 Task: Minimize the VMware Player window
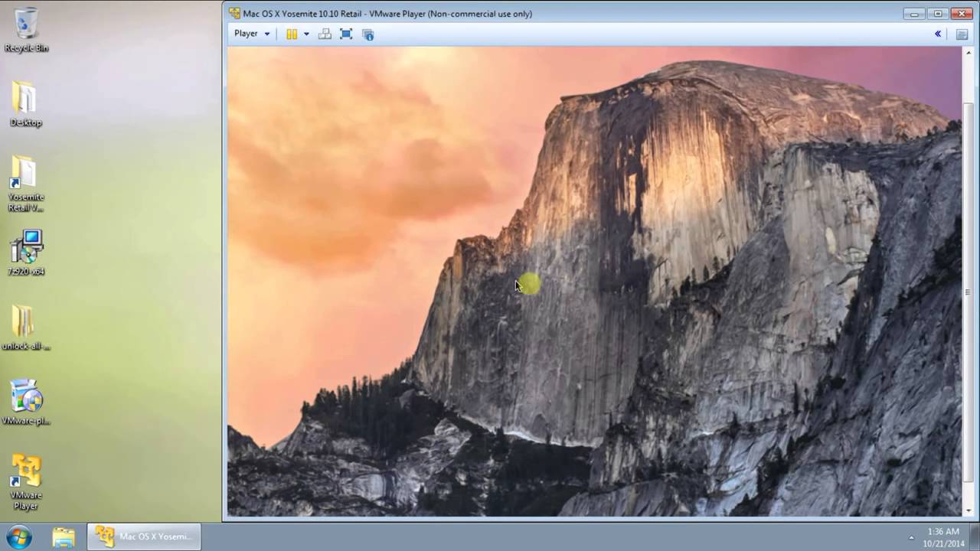913,13
